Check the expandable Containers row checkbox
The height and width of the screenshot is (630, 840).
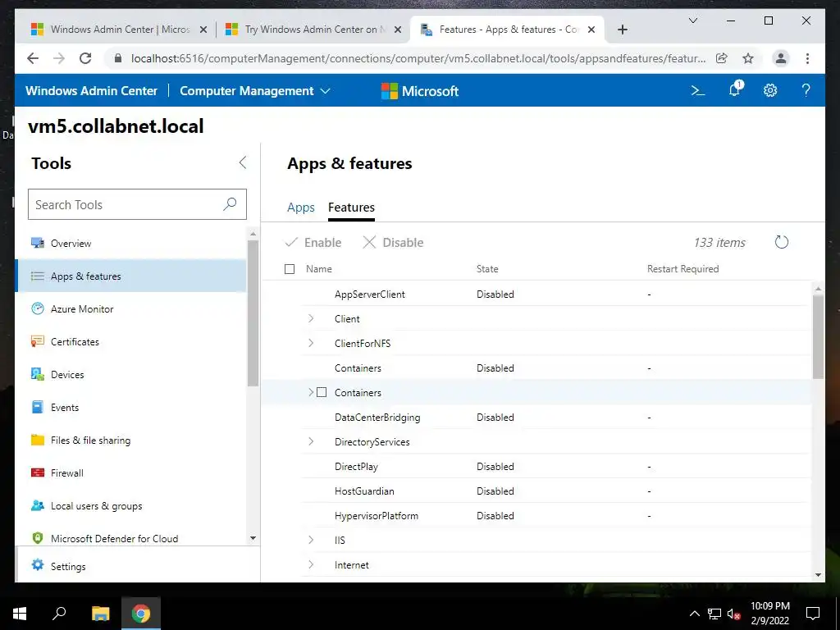point(322,392)
